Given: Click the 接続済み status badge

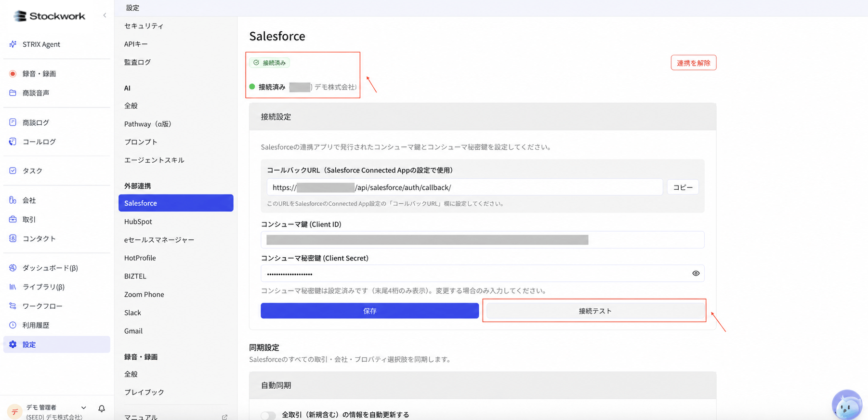Looking at the screenshot, I should (270, 63).
